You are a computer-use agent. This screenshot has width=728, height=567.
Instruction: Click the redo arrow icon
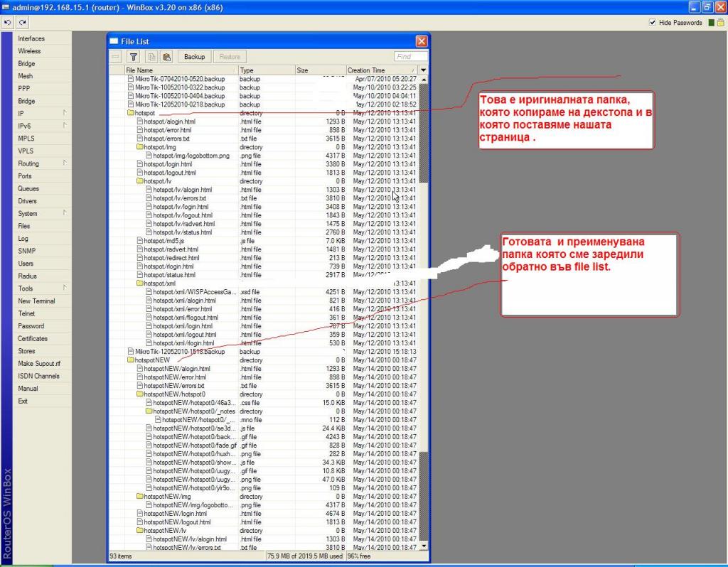click(x=22, y=23)
